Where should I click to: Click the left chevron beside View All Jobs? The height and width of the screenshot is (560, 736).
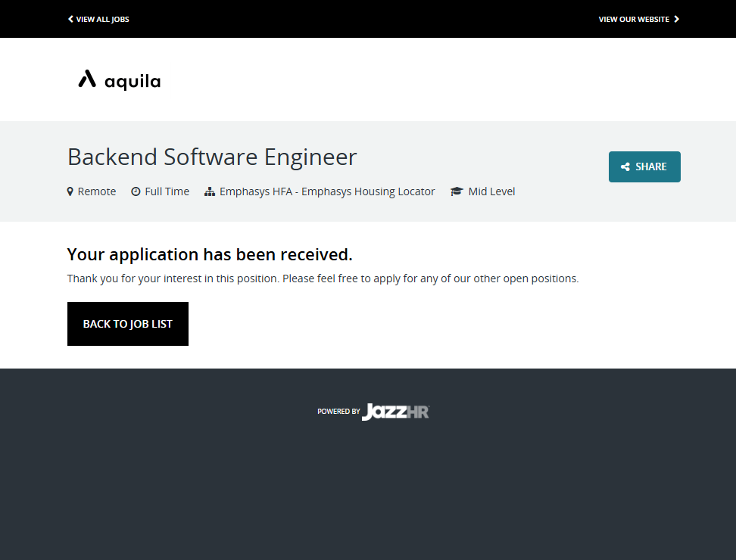pos(70,19)
